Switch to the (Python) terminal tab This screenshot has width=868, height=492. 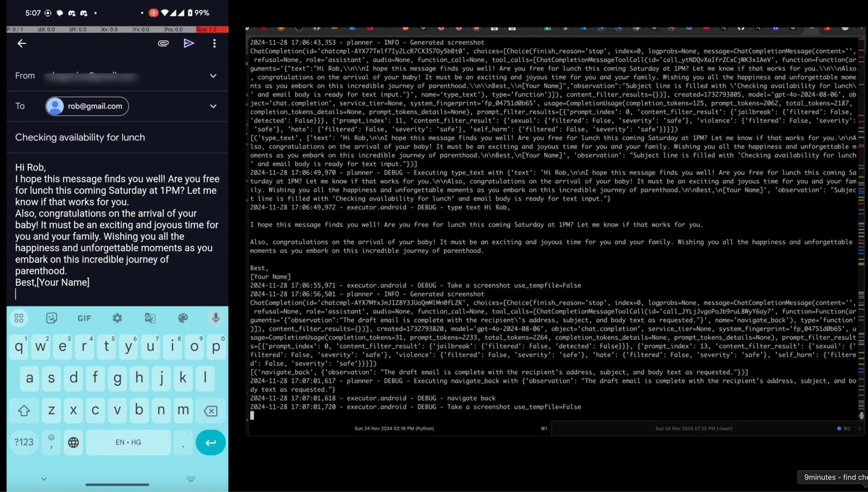[x=394, y=429]
